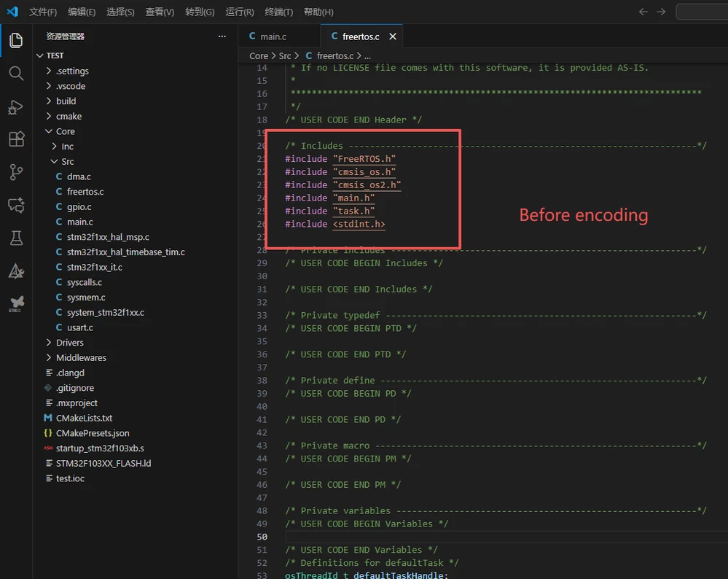Expand the Middlewares folder
This screenshot has width=728, height=579.
(x=80, y=358)
